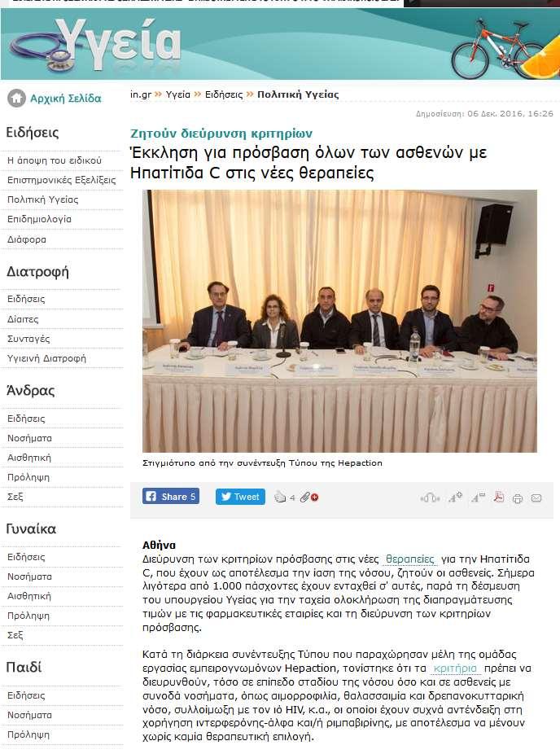Open Επιδημιολογία sidebar item
560x754 pixels.
pos(39,219)
